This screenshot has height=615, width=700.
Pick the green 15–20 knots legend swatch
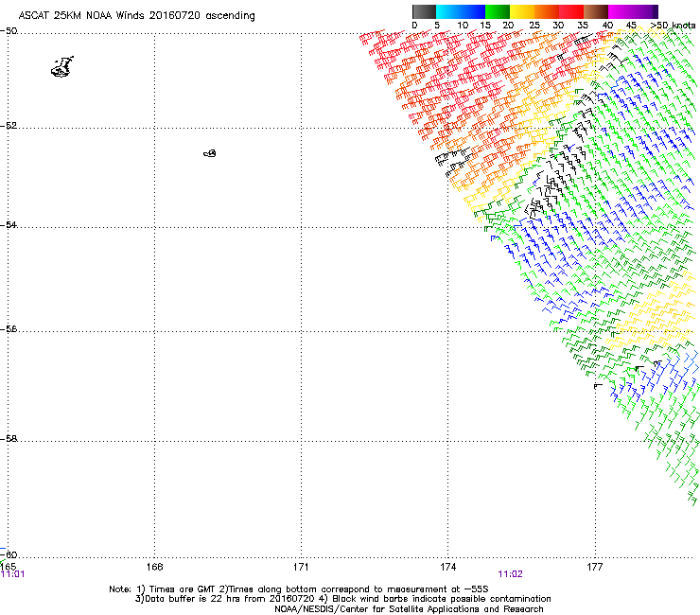click(x=498, y=11)
